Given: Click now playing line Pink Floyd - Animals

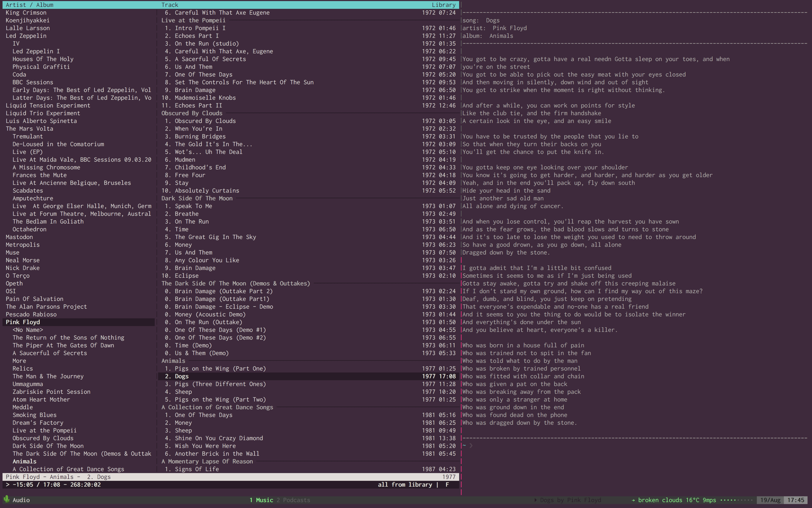Looking at the screenshot, I should point(231,477).
